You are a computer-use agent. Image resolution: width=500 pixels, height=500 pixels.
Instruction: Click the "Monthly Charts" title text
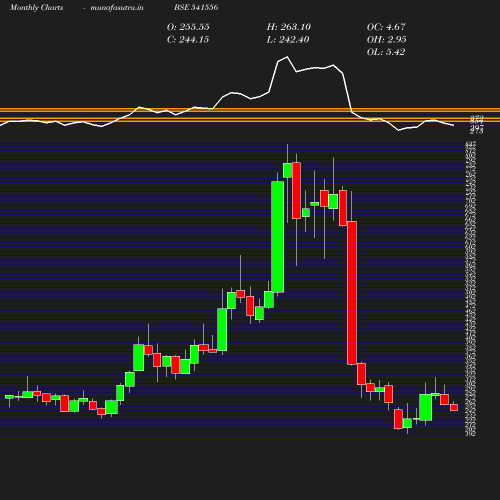pos(37,7)
